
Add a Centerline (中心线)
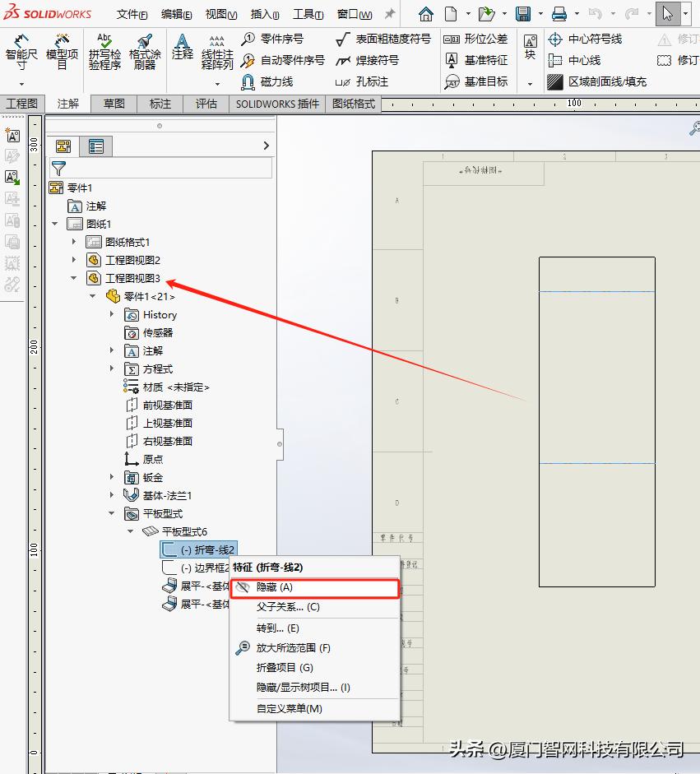(x=574, y=60)
